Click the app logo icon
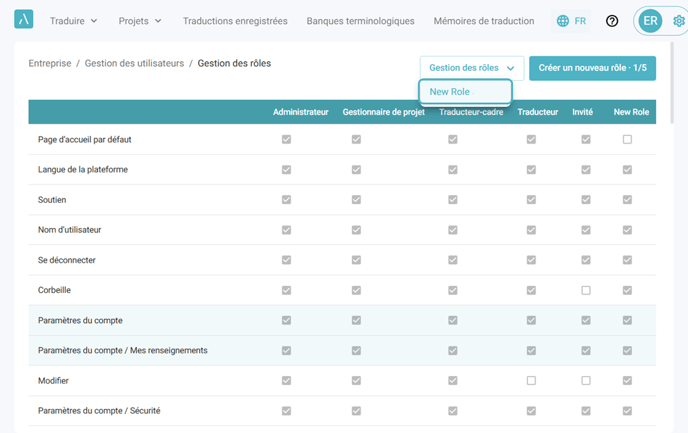The height and width of the screenshot is (433, 688). tap(24, 19)
